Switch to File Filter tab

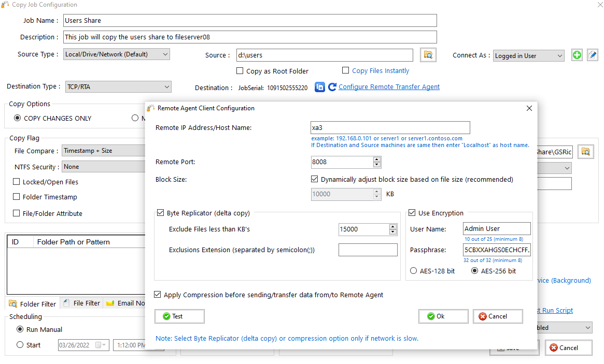click(x=82, y=303)
